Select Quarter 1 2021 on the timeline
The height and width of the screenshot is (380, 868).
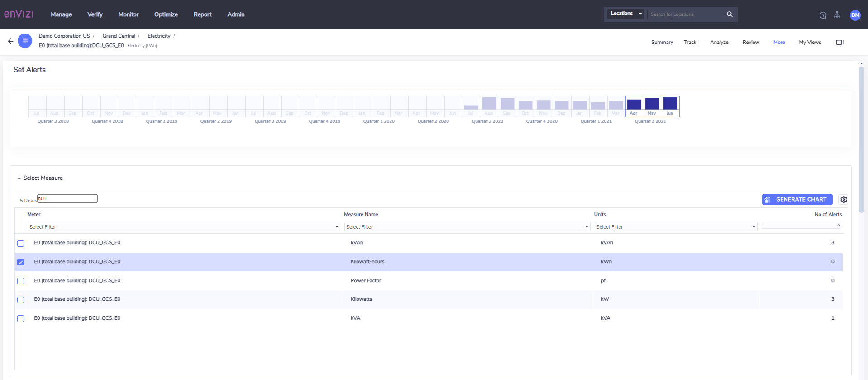pos(596,121)
